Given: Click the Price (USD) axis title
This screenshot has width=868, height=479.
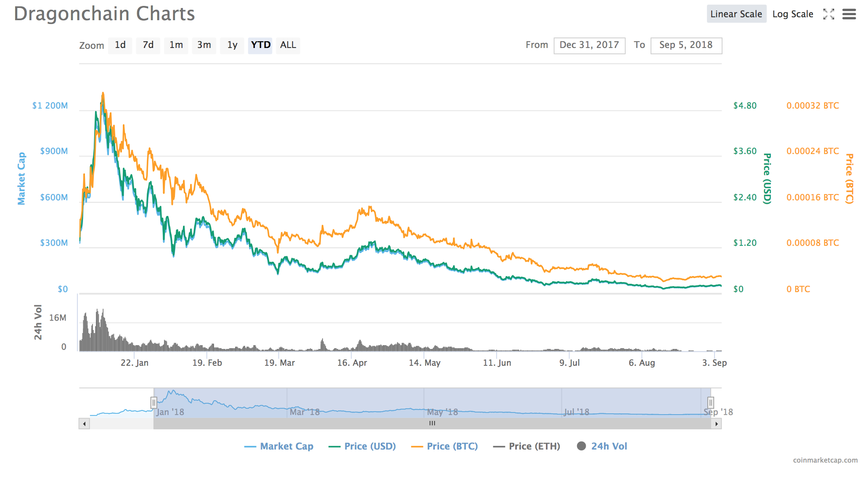Looking at the screenshot, I should click(767, 178).
